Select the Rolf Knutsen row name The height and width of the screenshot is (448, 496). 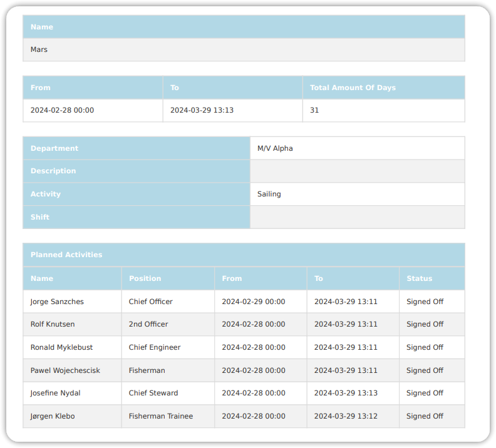[x=53, y=324]
